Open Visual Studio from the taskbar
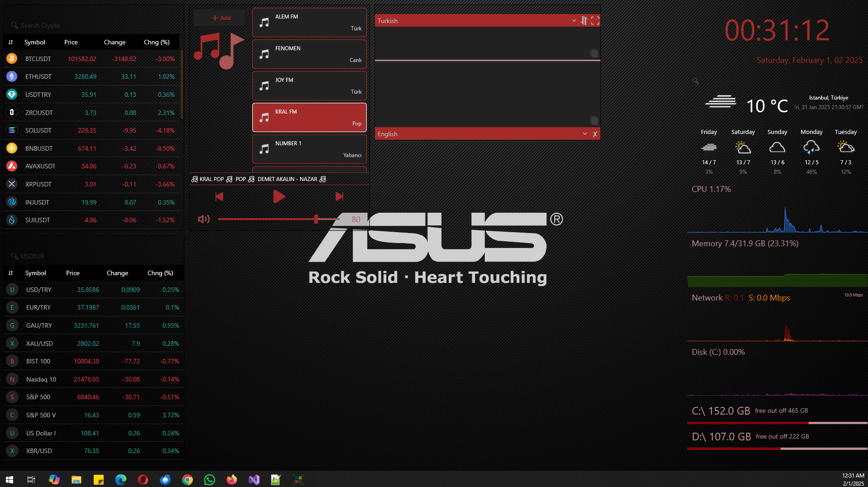This screenshot has width=868, height=487. coord(254,479)
